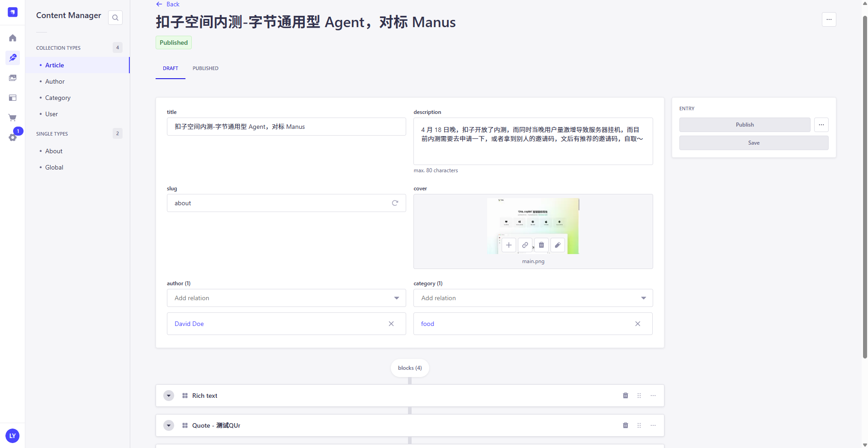The height and width of the screenshot is (448, 868).
Task: Click the COLLECTION TYPES heading
Action: coord(58,48)
